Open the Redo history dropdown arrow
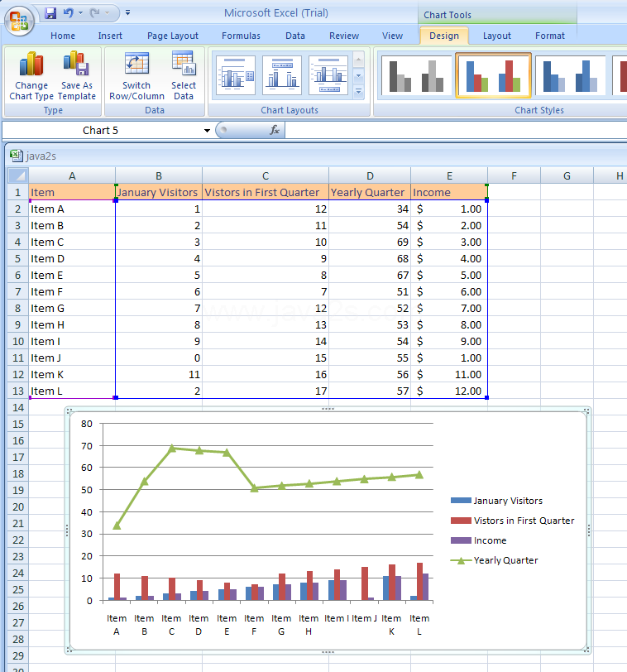 click(x=107, y=13)
